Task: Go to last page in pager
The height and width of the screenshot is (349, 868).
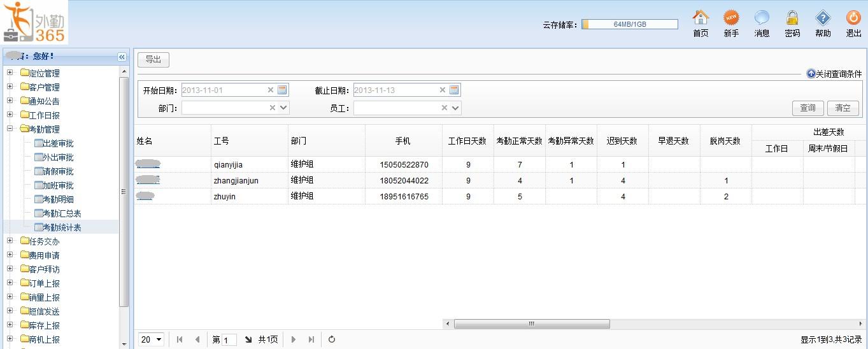Action: click(x=311, y=339)
